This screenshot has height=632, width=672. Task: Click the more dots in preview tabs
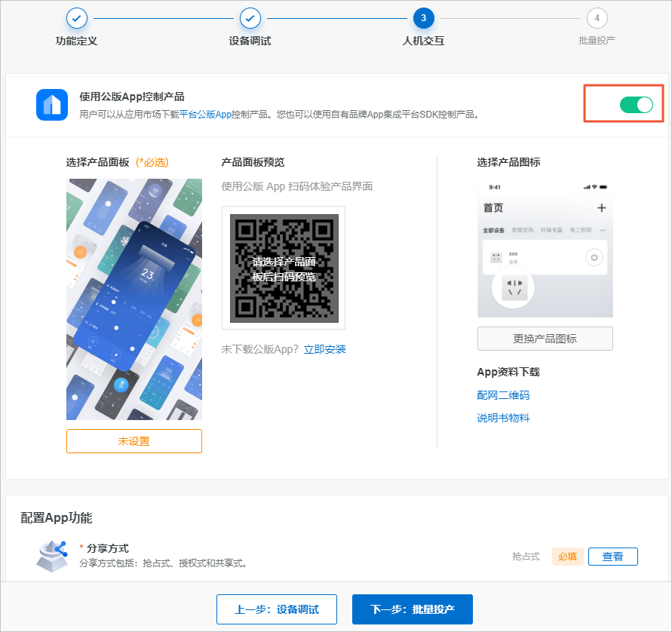tap(603, 231)
